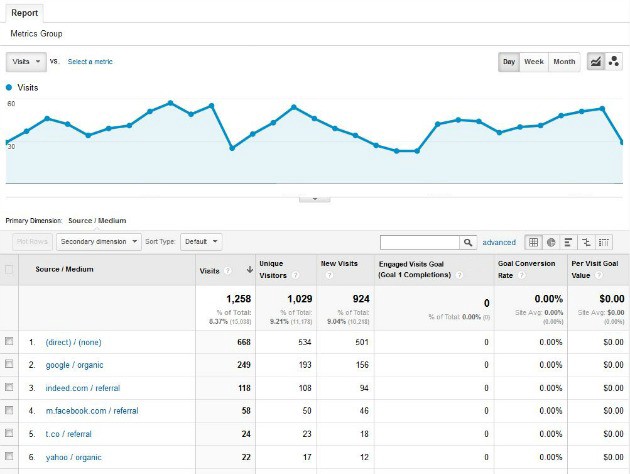Choose the performance bar view icon

[568, 242]
